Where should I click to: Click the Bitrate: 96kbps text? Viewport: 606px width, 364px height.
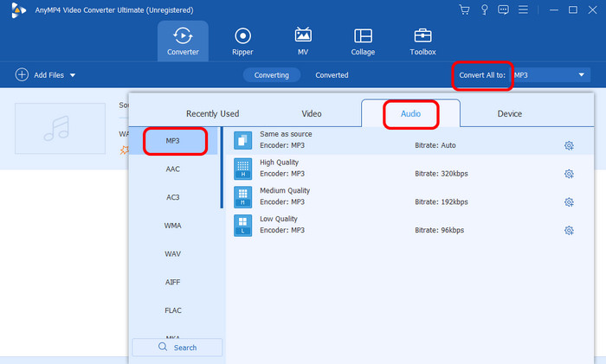(440, 230)
